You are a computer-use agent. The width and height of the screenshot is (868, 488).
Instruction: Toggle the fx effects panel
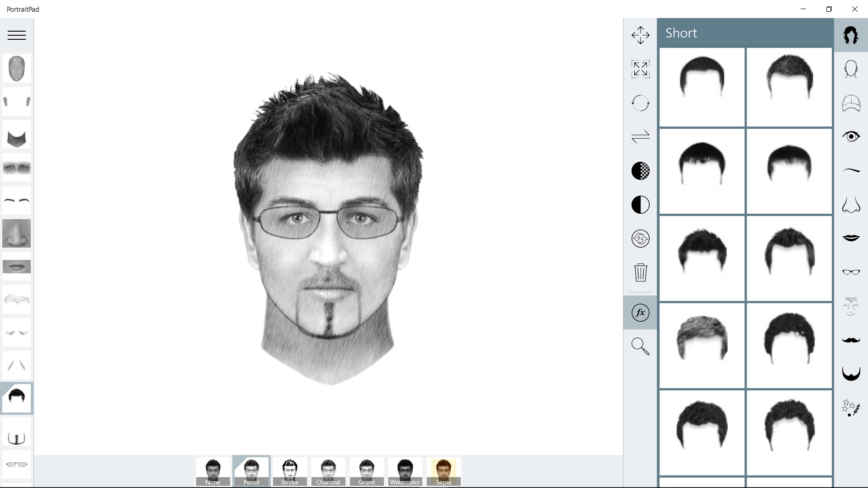click(640, 313)
